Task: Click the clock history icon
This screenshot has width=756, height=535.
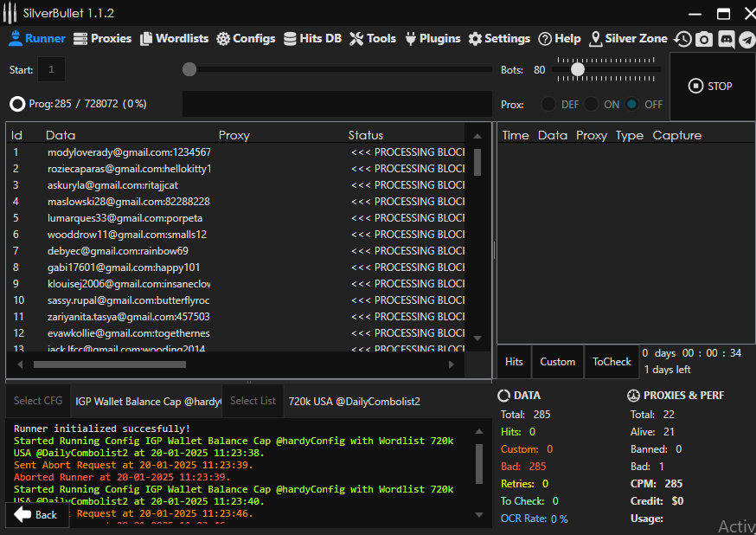Action: (x=683, y=40)
